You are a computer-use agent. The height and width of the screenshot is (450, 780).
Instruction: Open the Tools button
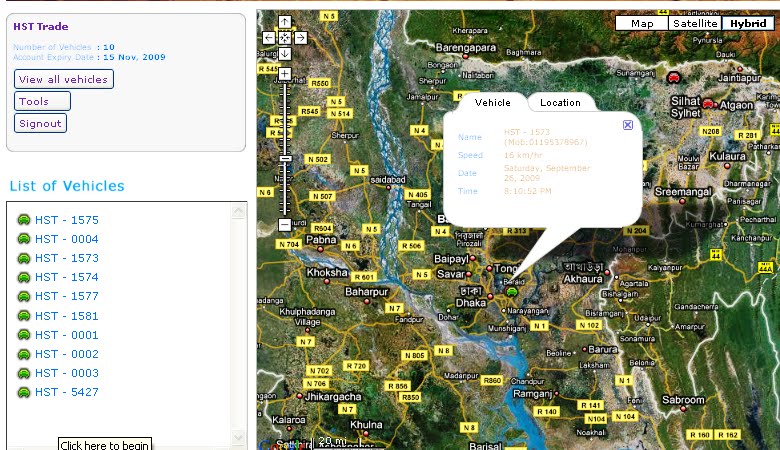click(x=42, y=101)
